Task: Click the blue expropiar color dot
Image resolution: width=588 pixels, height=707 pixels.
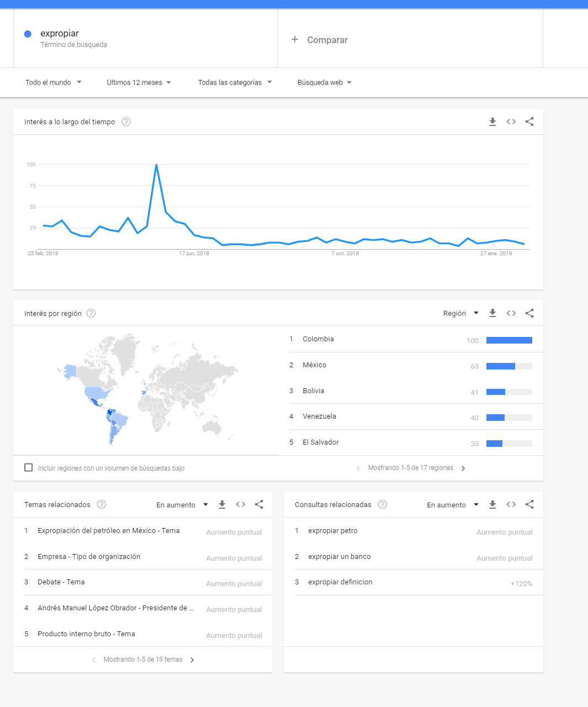Action: 28,34
